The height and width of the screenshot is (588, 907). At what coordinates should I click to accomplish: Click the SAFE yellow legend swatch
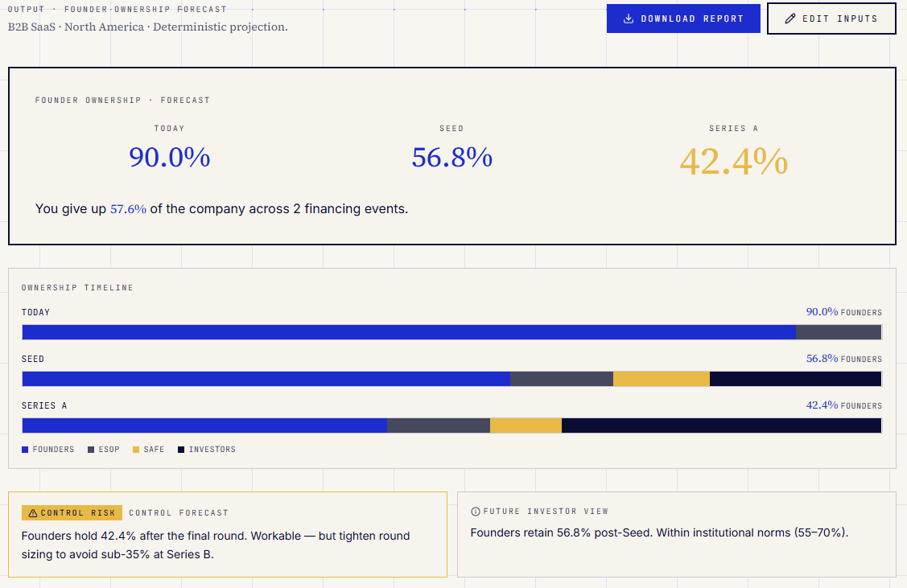point(136,449)
